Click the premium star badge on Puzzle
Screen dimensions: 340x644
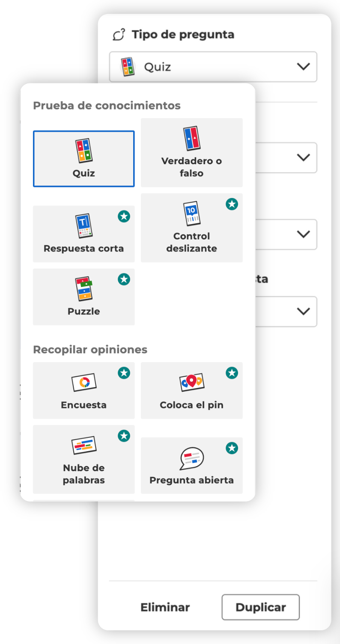[124, 280]
